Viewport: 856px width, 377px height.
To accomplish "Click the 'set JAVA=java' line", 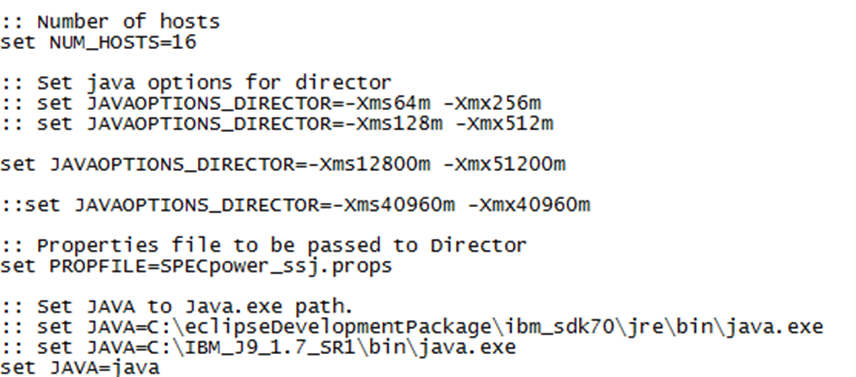I will tap(80, 368).
